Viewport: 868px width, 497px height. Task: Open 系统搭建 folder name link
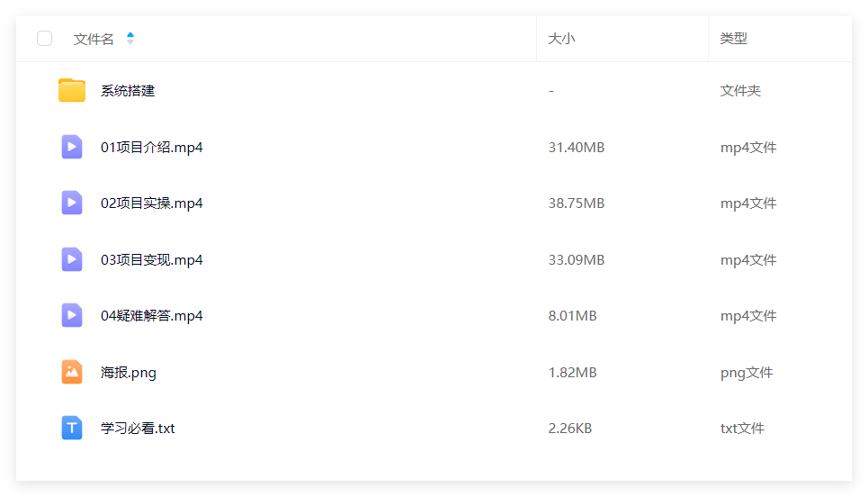[x=128, y=91]
